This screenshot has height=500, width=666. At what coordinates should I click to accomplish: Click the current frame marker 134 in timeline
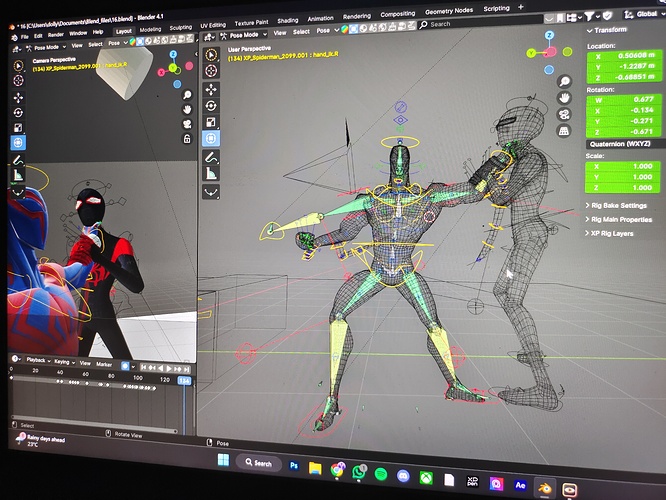[x=184, y=380]
